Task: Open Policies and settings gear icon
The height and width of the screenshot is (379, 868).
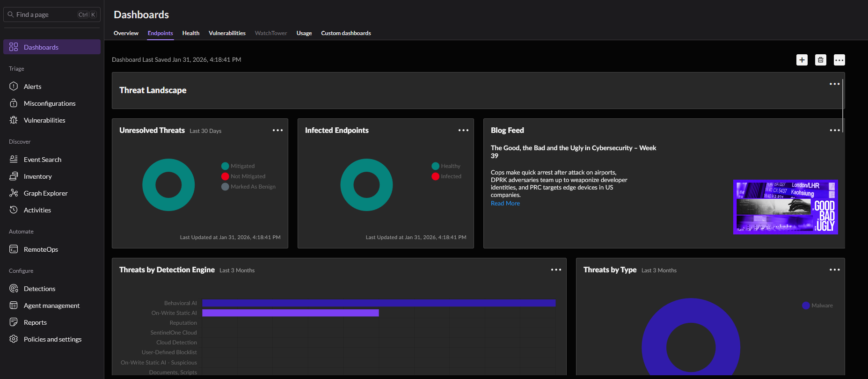Action: 14,339
